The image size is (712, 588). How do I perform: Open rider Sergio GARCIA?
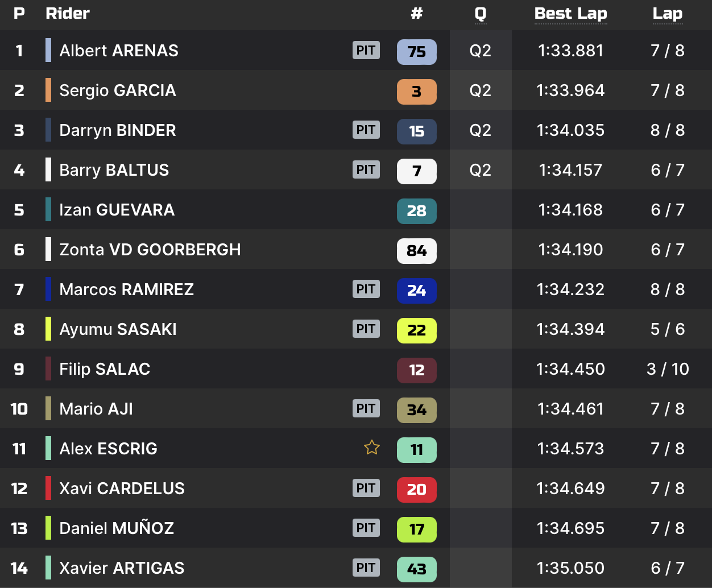tap(118, 90)
